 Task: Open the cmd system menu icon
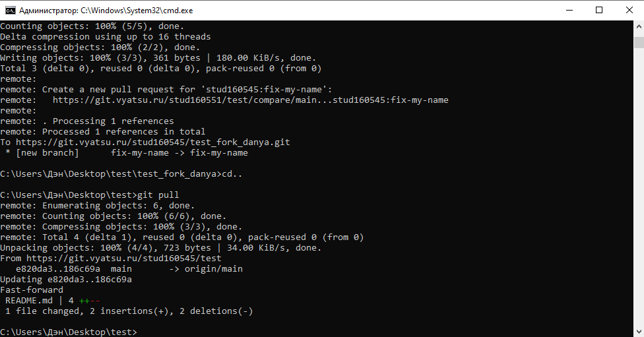(x=10, y=10)
